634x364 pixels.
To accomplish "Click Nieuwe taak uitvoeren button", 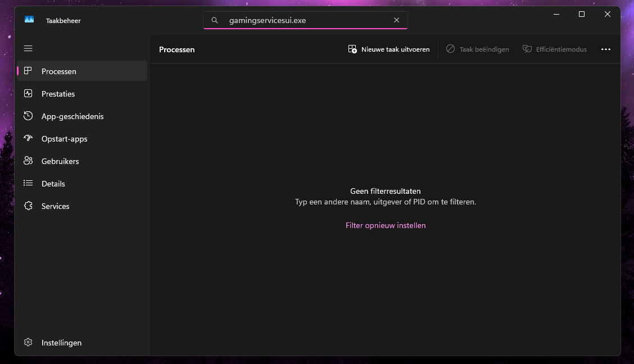I will (x=389, y=49).
